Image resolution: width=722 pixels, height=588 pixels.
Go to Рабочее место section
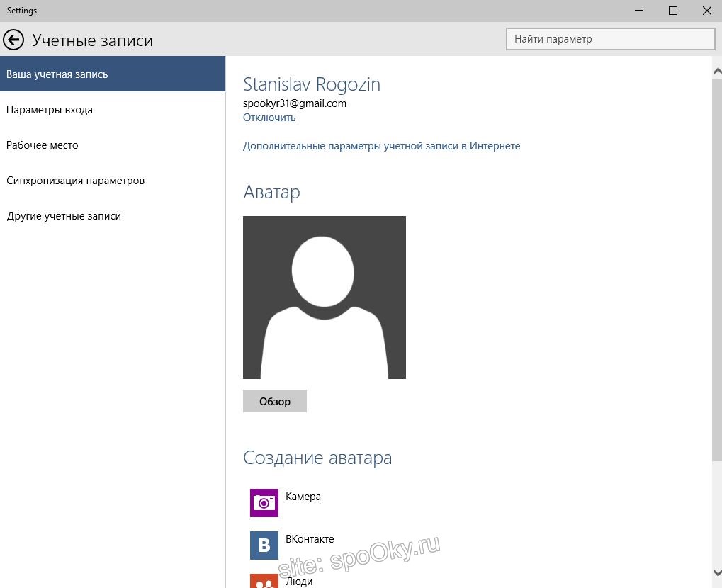coord(43,145)
